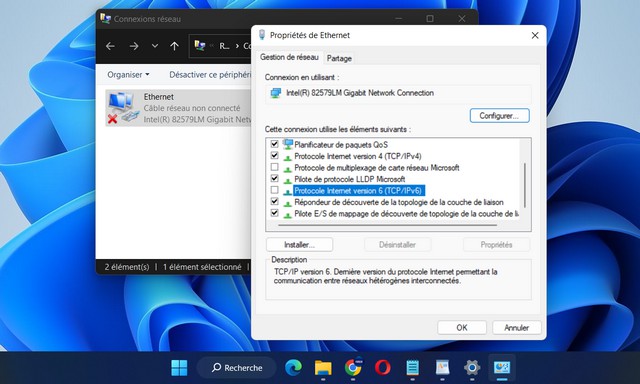Click Intel network adapter icon in dialog
The height and width of the screenshot is (384, 640).
click(276, 93)
